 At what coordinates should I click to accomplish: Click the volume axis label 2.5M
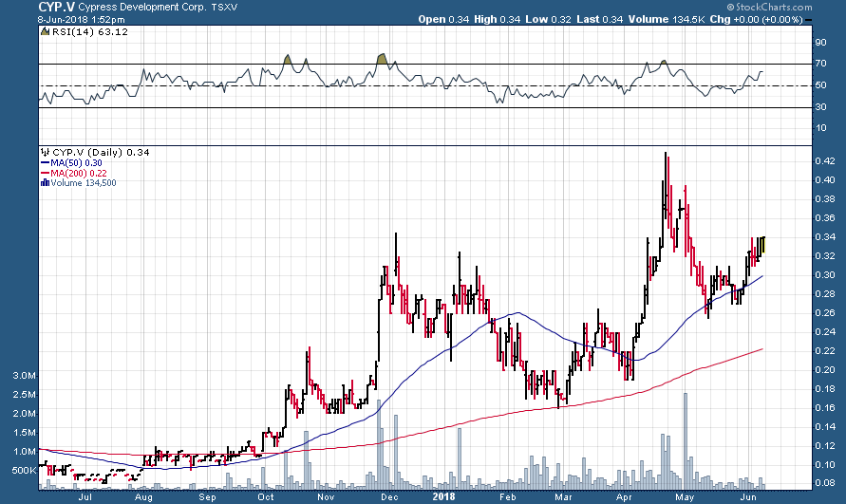(25, 395)
